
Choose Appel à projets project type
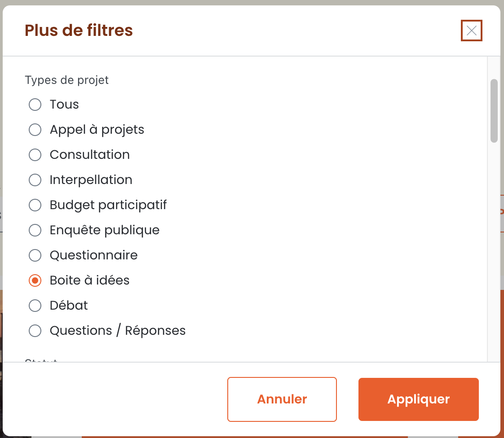pyautogui.click(x=35, y=130)
